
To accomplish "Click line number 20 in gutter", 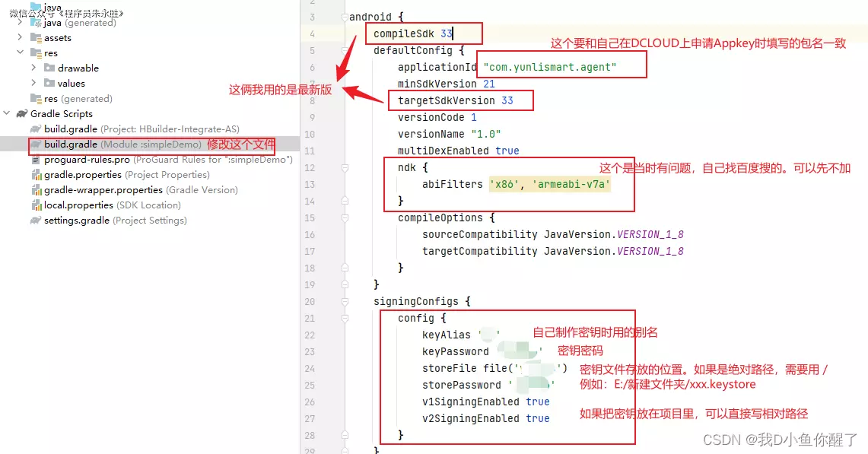I will (x=310, y=301).
